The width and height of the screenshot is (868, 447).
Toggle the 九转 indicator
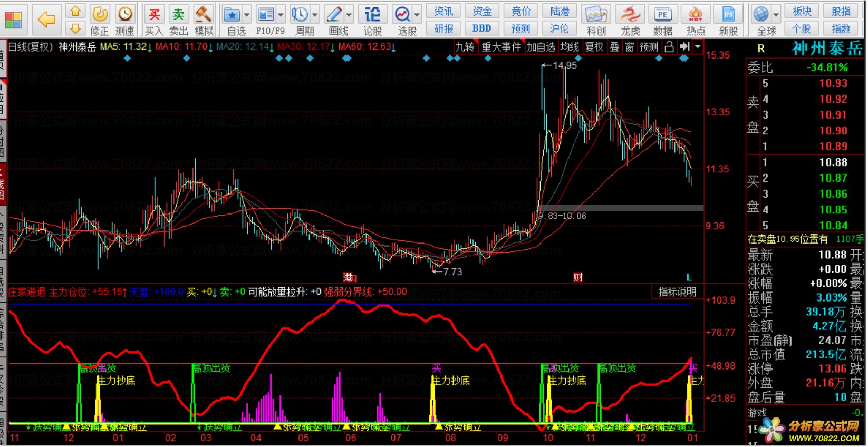[x=465, y=47]
